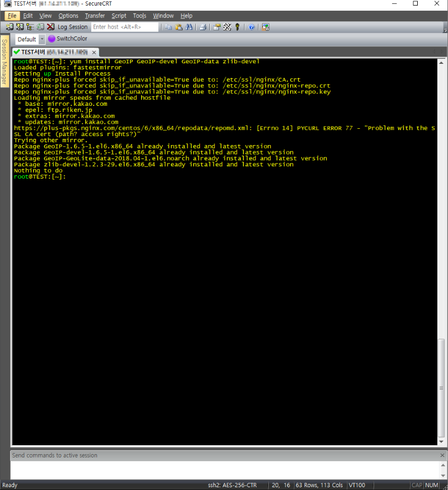The image size is (448, 490).
Task: Click the Connect icon in toolbar
Action: click(10, 27)
